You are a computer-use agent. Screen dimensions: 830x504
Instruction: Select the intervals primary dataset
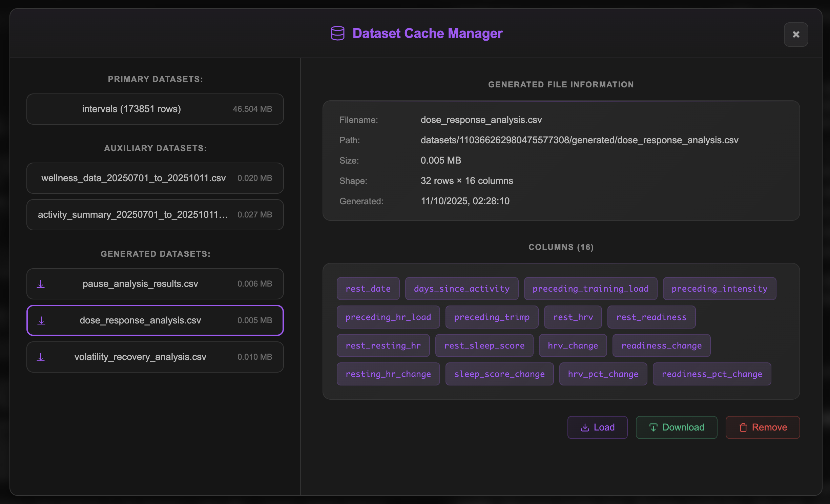[x=155, y=109]
